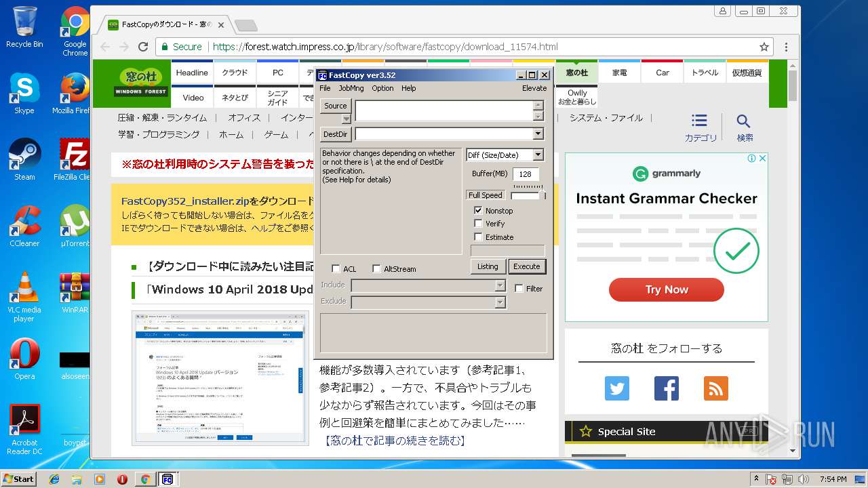Check the AltStream option
This screenshot has width=868, height=488.
pyautogui.click(x=377, y=269)
